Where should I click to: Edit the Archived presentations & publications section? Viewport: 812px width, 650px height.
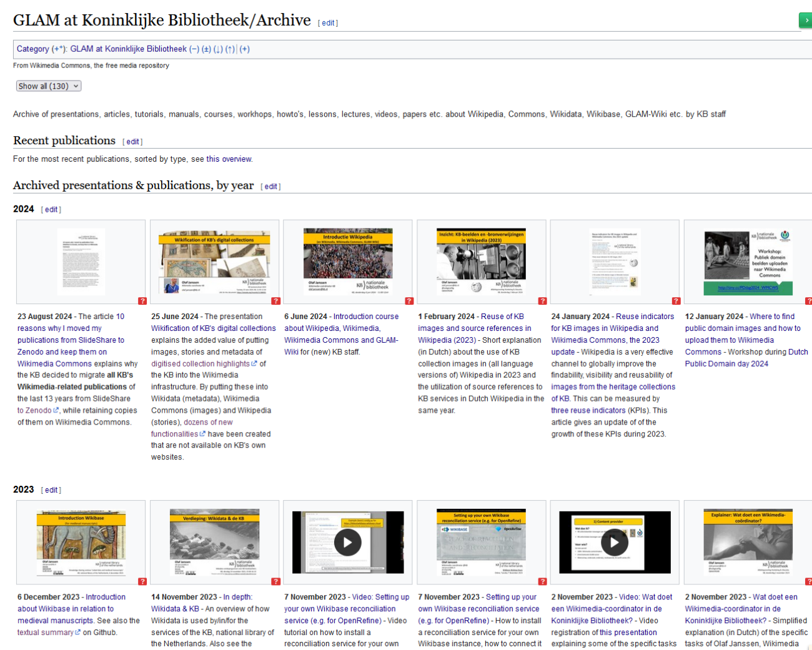pyautogui.click(x=271, y=187)
